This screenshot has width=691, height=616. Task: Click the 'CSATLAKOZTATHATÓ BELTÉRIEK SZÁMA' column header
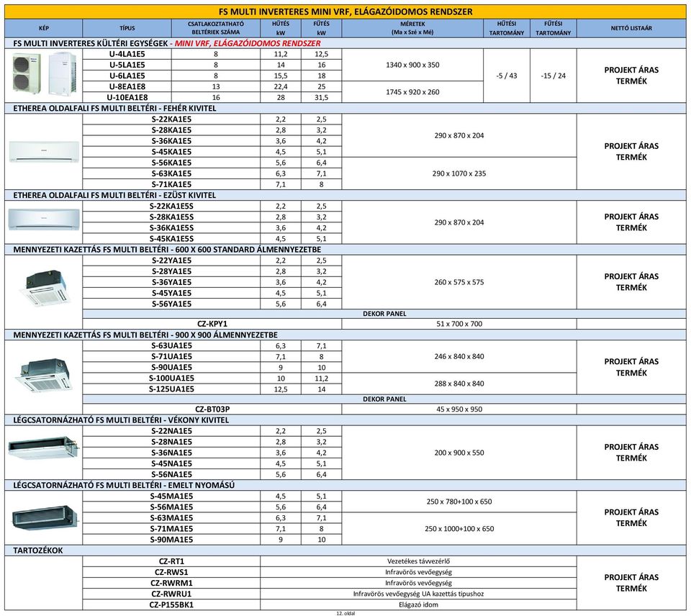point(216,28)
